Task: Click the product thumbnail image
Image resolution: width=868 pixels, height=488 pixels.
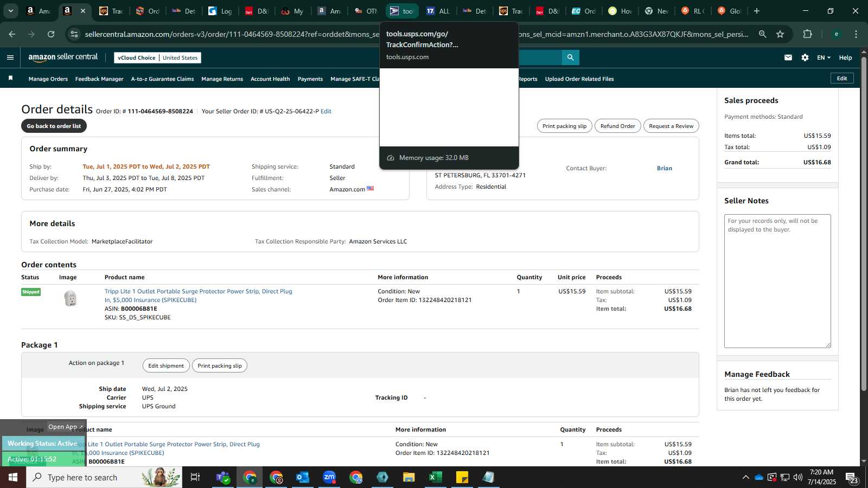Action: click(x=71, y=298)
